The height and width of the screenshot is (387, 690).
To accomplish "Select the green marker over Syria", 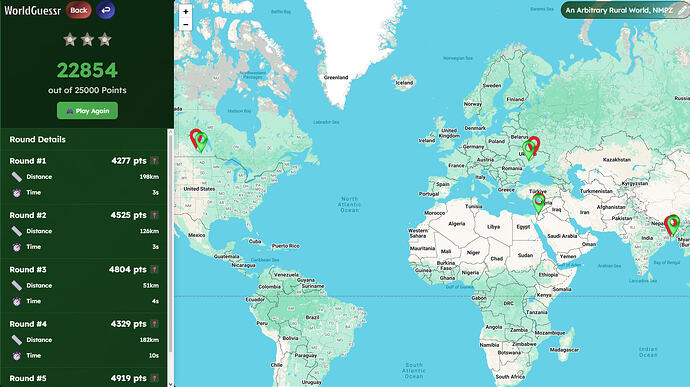I will tap(539, 203).
